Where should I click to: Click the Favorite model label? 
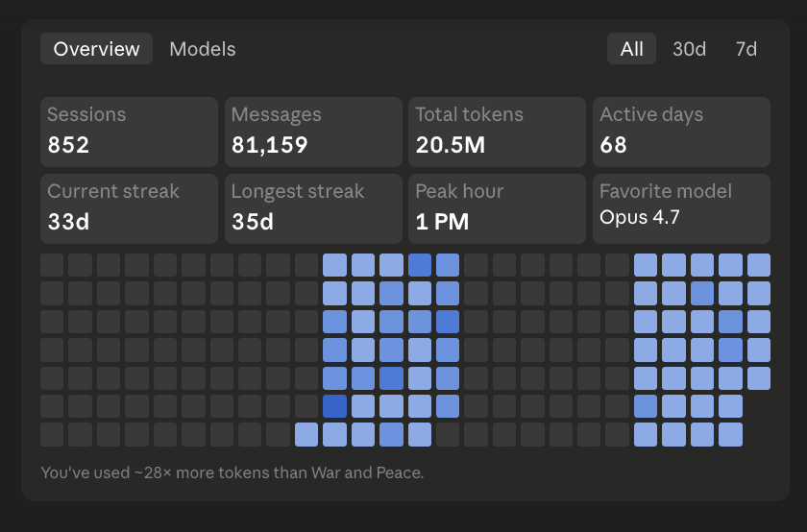coord(666,191)
